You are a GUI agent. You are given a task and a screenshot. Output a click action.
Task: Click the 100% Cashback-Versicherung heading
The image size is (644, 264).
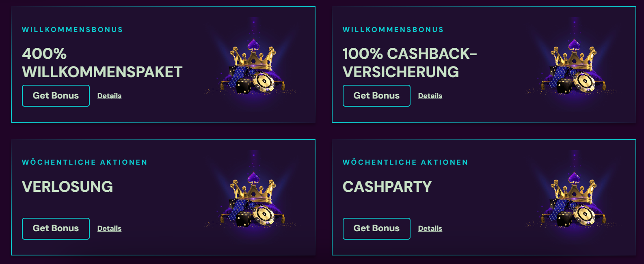click(x=409, y=63)
